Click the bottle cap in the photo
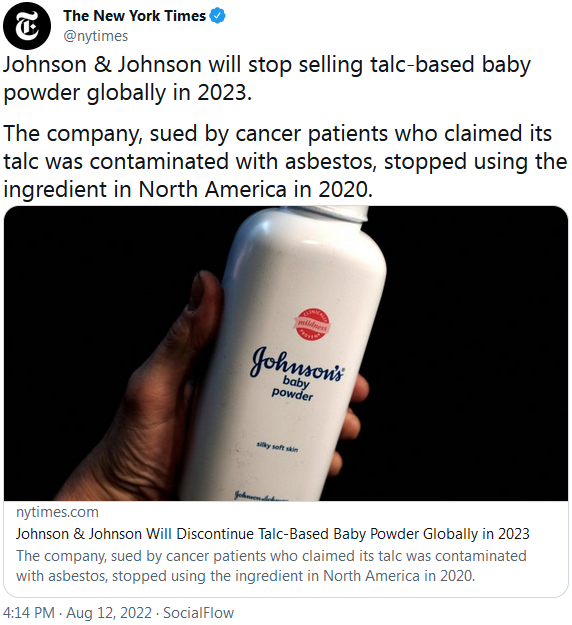Image resolution: width=572 pixels, height=625 pixels. point(346,214)
